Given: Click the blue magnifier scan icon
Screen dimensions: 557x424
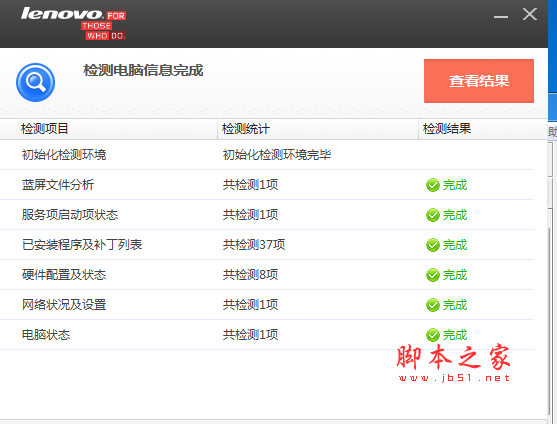Looking at the screenshot, I should (36, 82).
